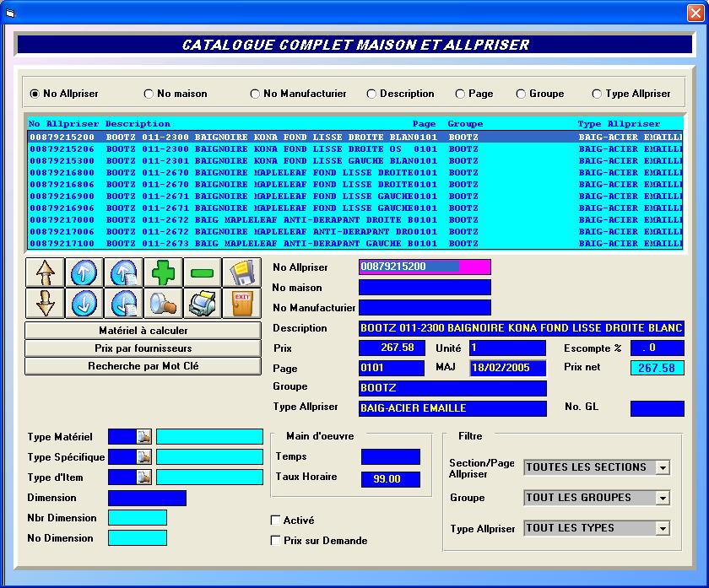The image size is (709, 588).
Task: Click the Matériel à calculer button
Action: click(x=143, y=331)
